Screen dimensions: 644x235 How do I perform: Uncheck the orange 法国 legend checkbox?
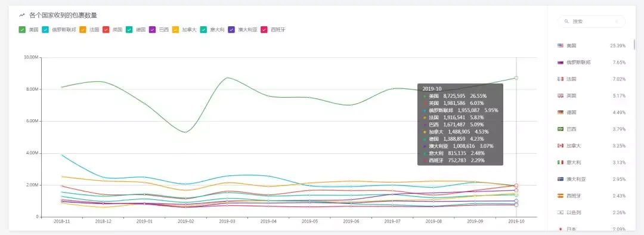pyautogui.click(x=82, y=30)
